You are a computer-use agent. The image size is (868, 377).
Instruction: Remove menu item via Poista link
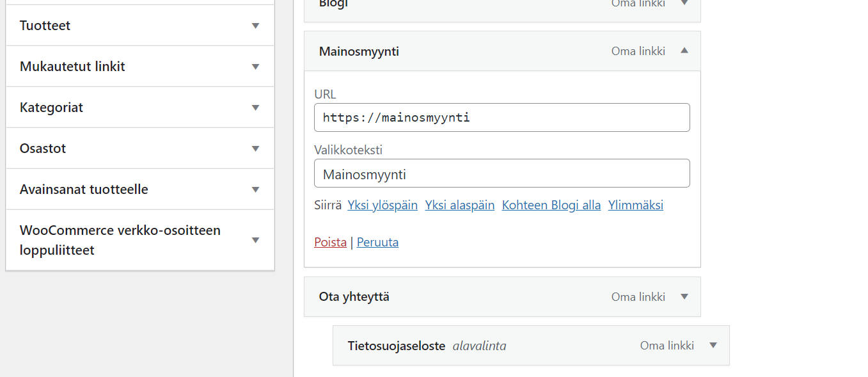[x=331, y=243]
